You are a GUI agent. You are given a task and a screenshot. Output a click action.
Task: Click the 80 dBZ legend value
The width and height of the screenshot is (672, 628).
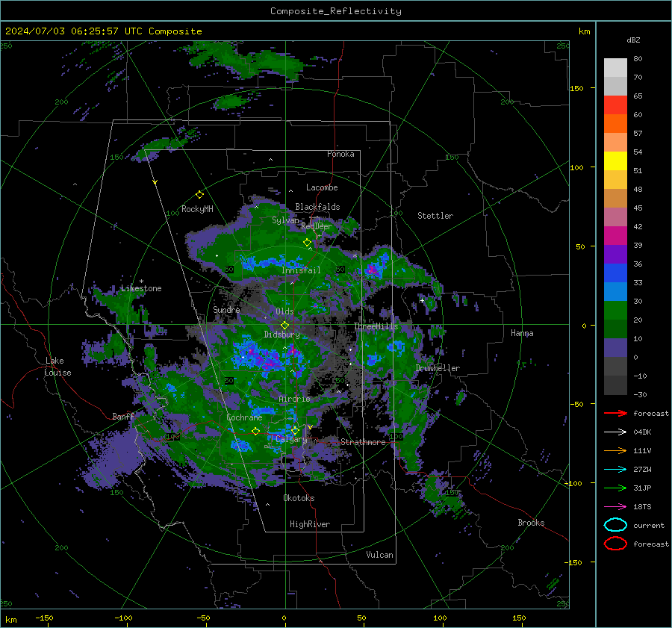click(638, 59)
